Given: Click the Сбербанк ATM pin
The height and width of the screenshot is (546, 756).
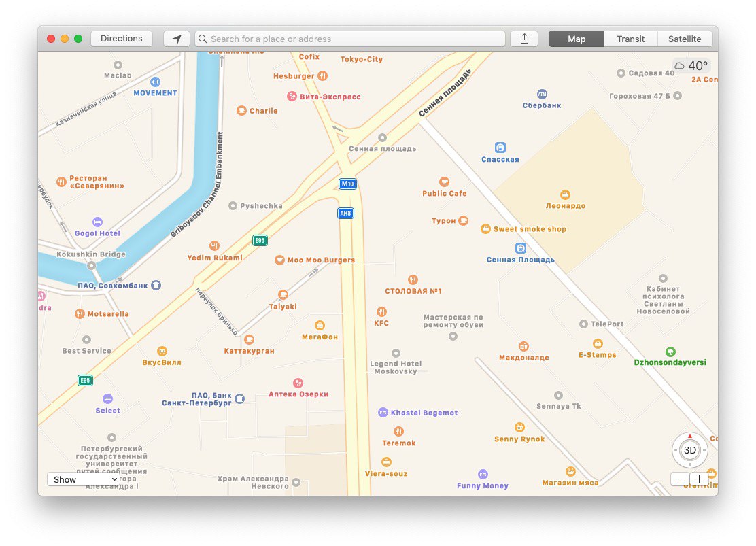Looking at the screenshot, I should coord(542,94).
